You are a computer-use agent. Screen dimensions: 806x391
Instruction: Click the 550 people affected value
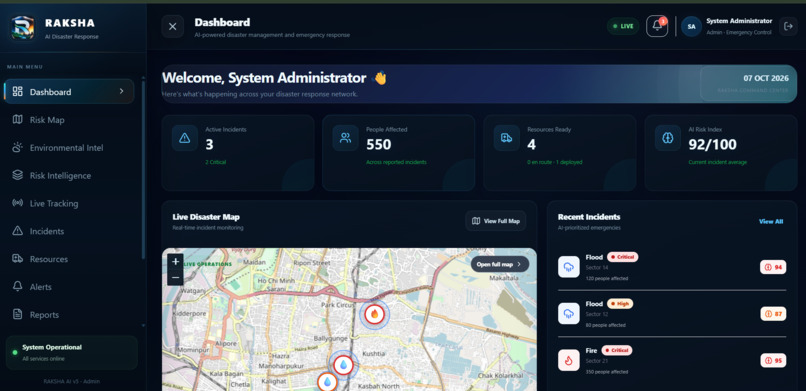pyautogui.click(x=379, y=145)
